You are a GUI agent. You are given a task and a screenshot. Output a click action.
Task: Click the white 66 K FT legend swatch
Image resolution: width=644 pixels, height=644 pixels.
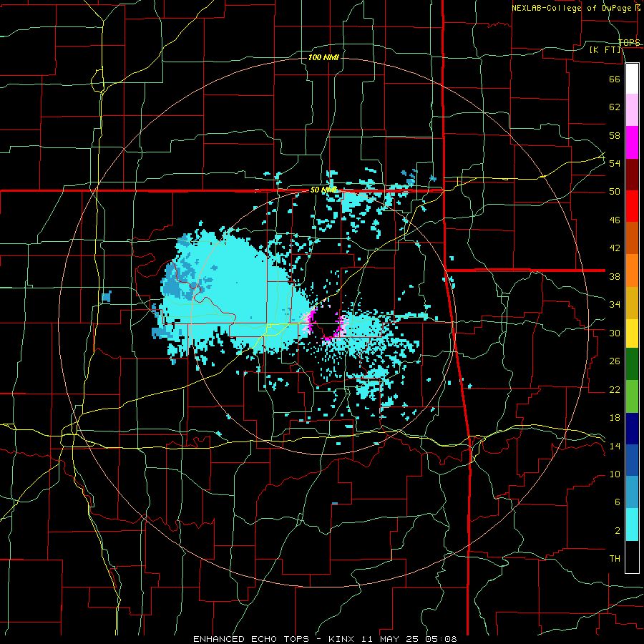pyautogui.click(x=632, y=79)
